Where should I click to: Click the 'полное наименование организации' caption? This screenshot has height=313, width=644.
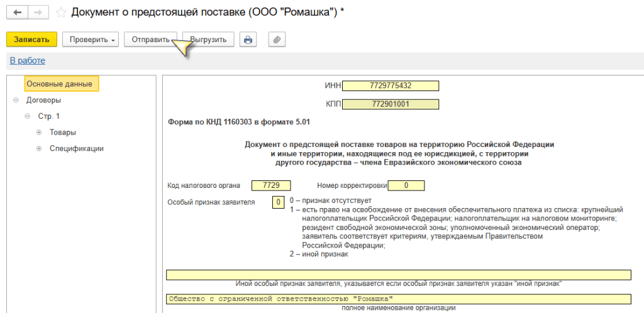(x=399, y=308)
